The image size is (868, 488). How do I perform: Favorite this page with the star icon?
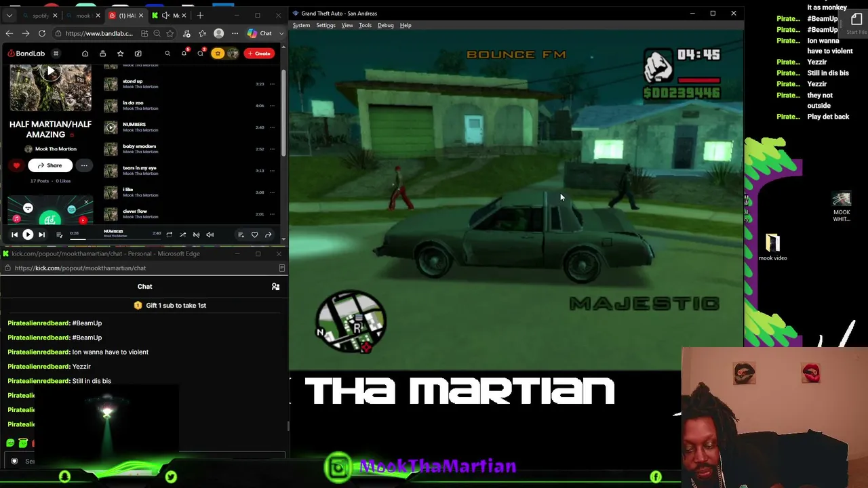170,33
